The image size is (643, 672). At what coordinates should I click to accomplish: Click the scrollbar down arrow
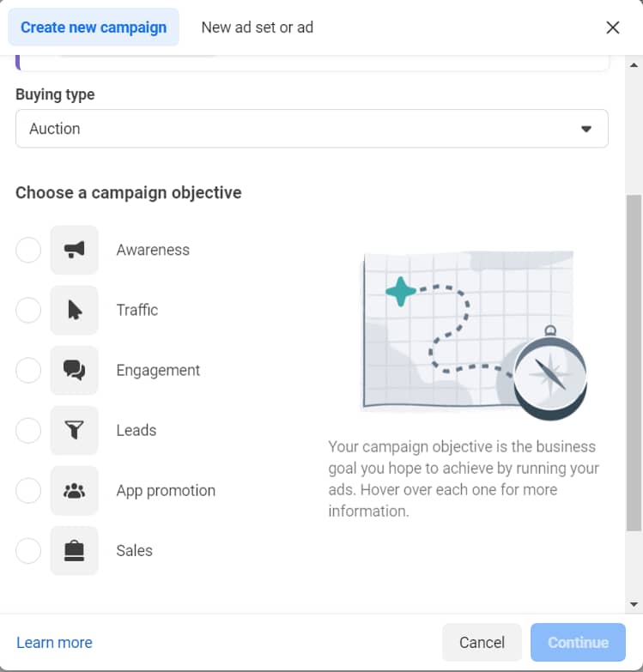(x=634, y=604)
